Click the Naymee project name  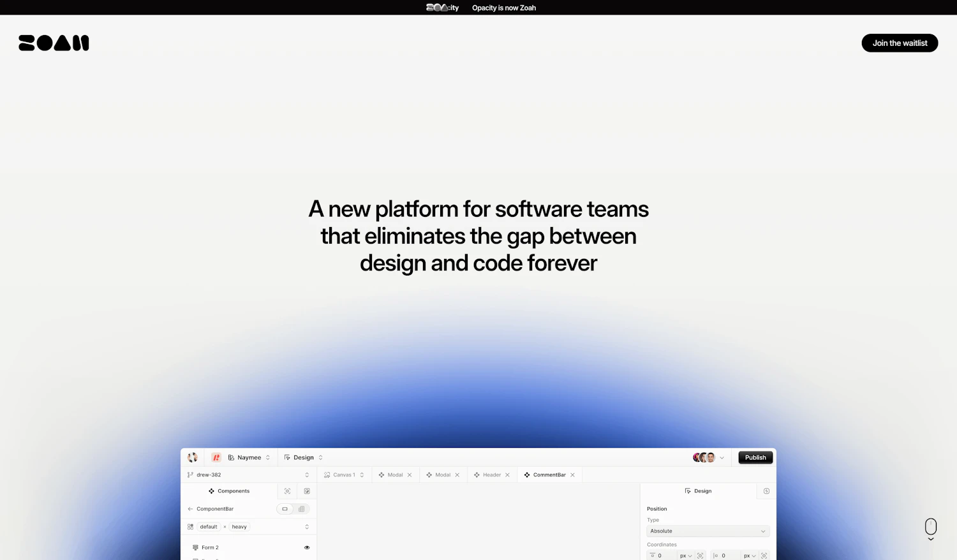pyautogui.click(x=249, y=457)
